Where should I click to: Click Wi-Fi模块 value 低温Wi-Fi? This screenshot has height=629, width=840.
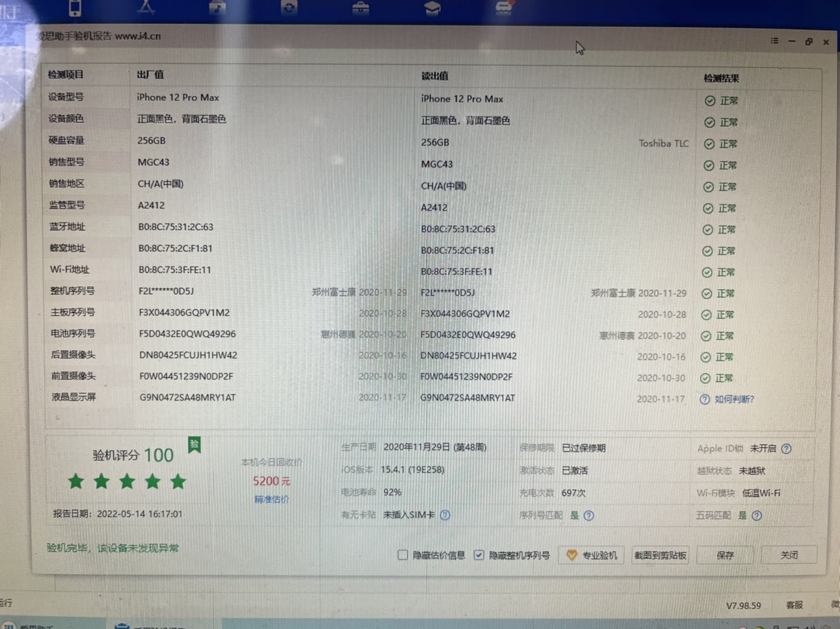coord(761,493)
